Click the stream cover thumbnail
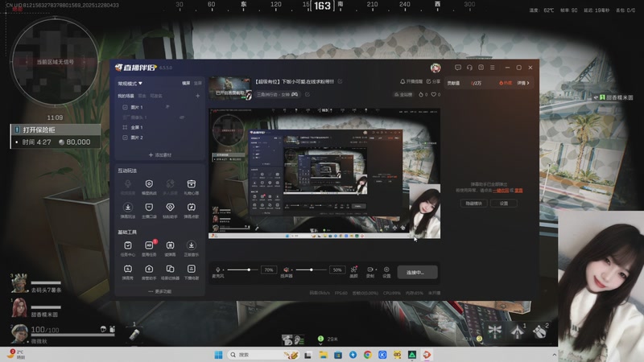 coord(229,88)
